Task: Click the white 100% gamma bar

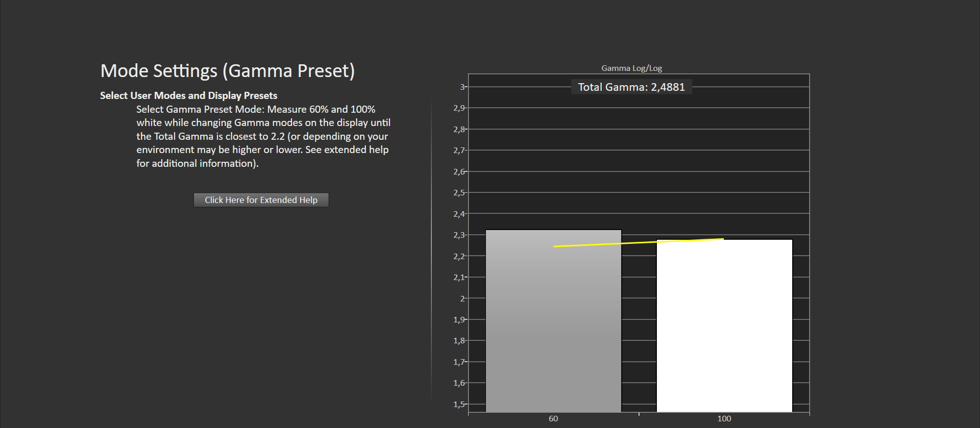Action: click(x=724, y=325)
